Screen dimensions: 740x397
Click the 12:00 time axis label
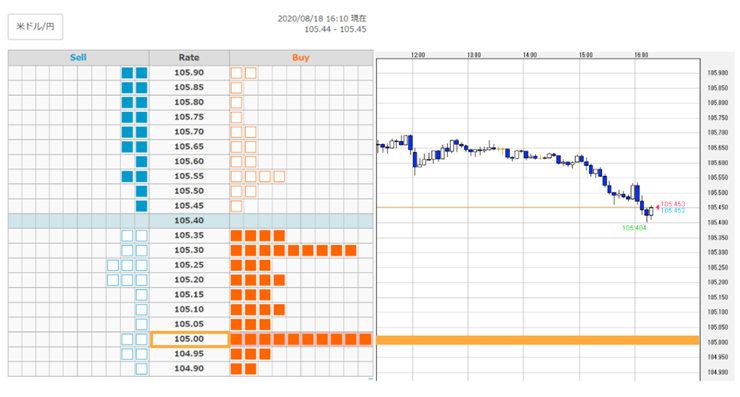(418, 55)
